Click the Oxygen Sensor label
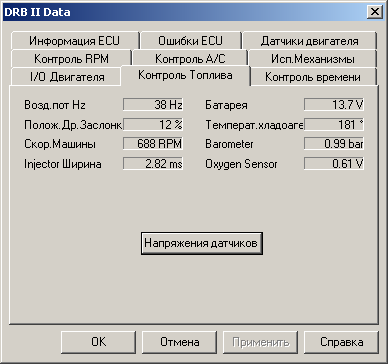The height and width of the screenshot is (364, 388). coord(241,164)
